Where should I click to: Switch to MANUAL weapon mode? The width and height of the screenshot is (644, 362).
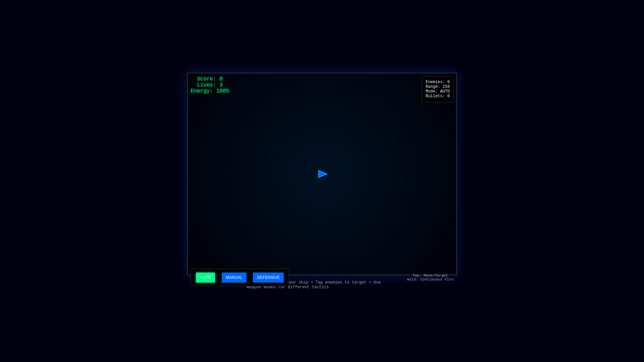click(234, 278)
